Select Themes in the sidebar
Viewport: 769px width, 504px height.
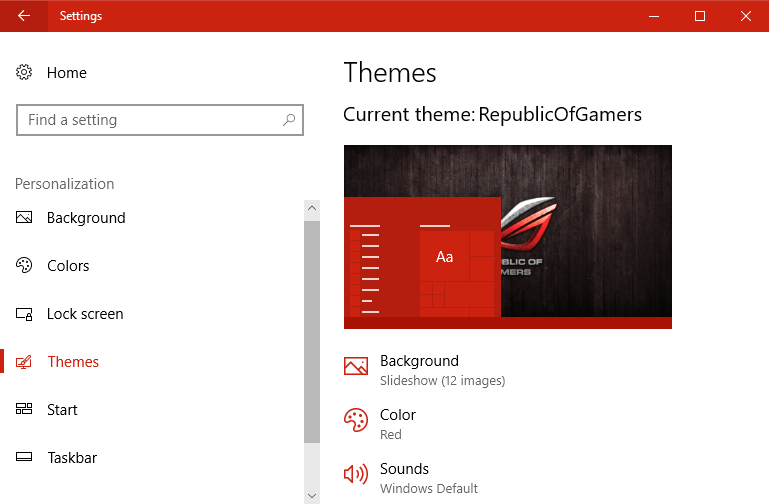pos(73,362)
